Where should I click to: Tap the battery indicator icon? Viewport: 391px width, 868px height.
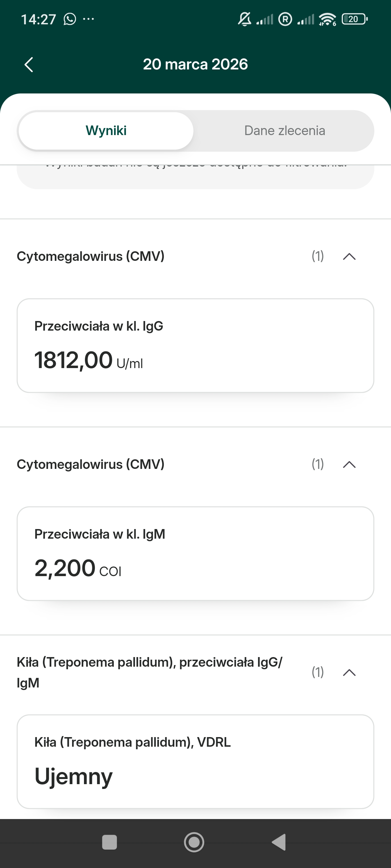click(x=354, y=19)
